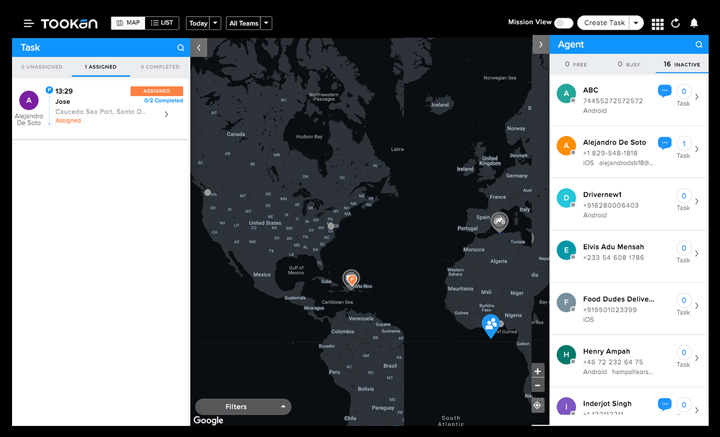The height and width of the screenshot is (437, 720).
Task: Select the Unassigned tasks tab
Action: click(41, 67)
